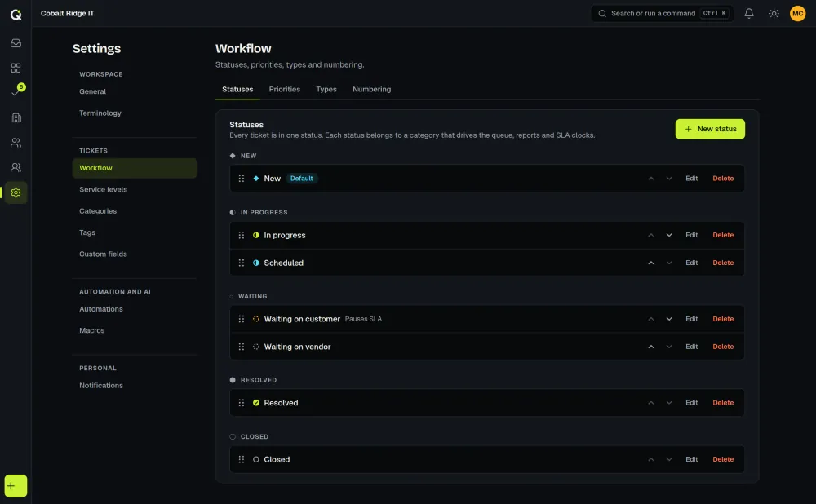Delete the Scheduled status
Viewport: 816px width, 504px height.
723,263
